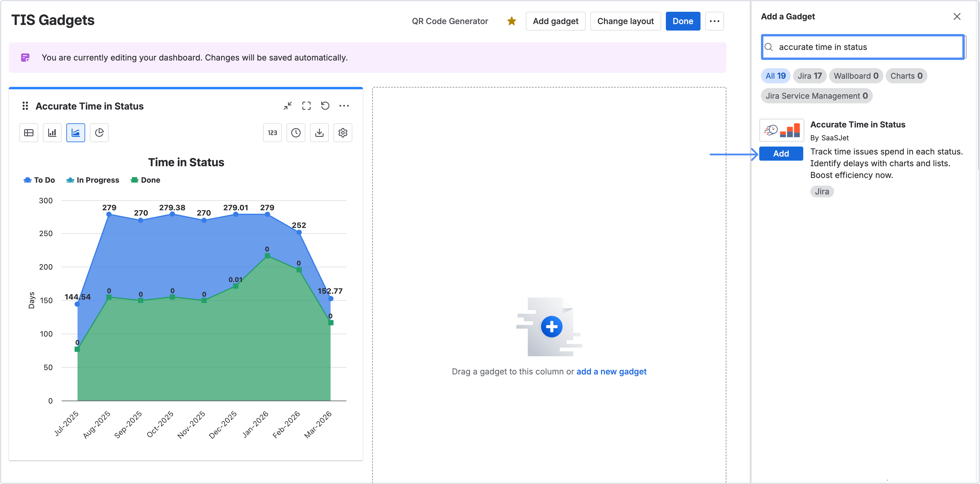Open the gadget's three-dot more menu

pos(344,106)
